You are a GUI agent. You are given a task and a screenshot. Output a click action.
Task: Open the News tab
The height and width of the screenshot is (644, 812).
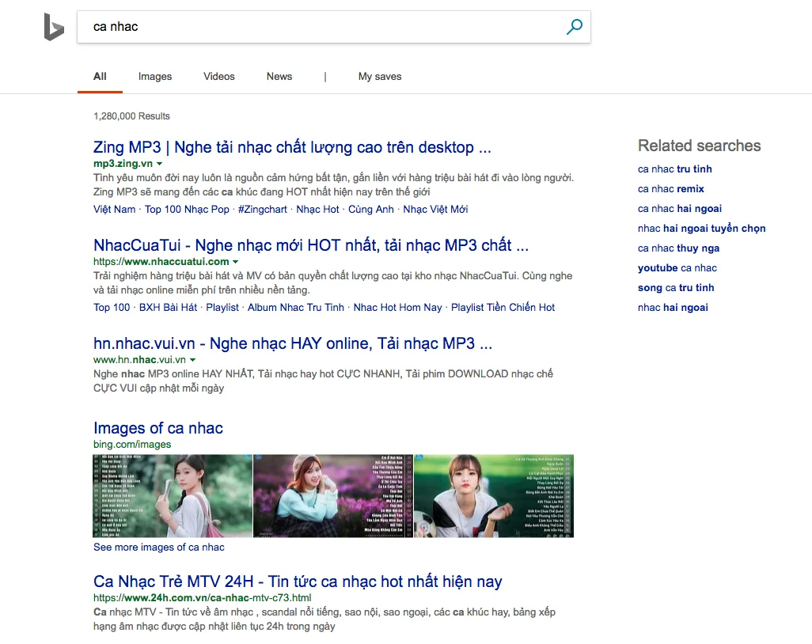tap(279, 77)
